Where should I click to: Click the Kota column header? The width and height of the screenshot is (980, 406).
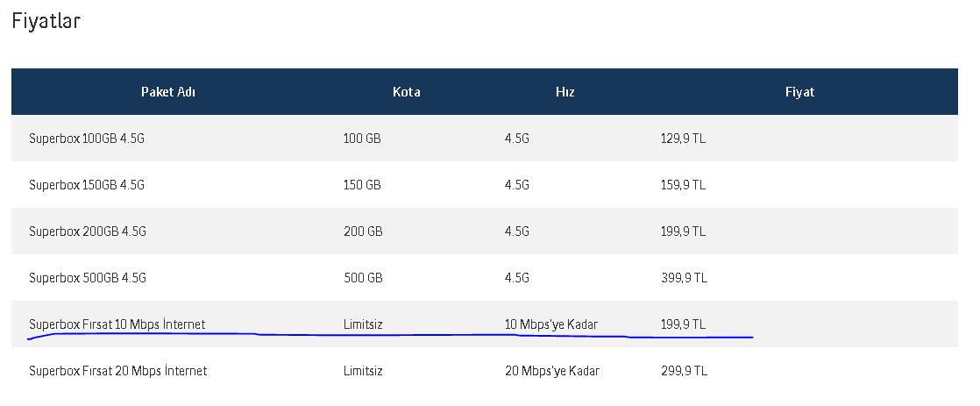click(x=406, y=92)
